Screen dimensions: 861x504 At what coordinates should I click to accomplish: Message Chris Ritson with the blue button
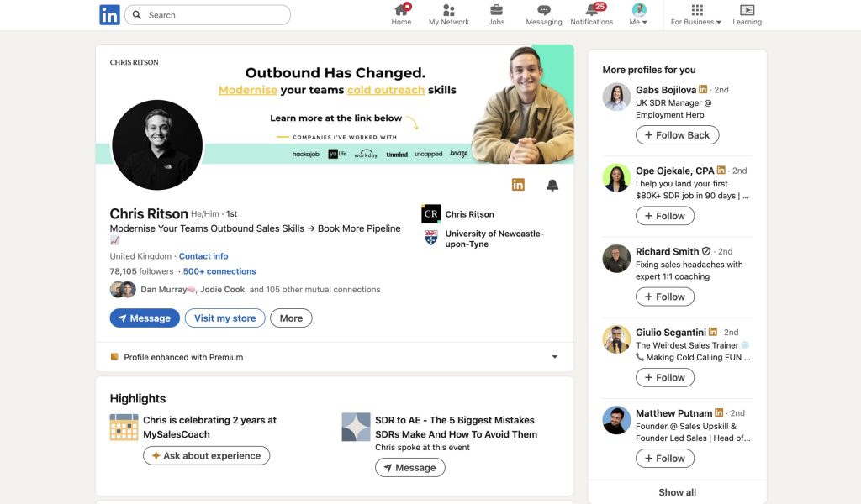(x=144, y=318)
